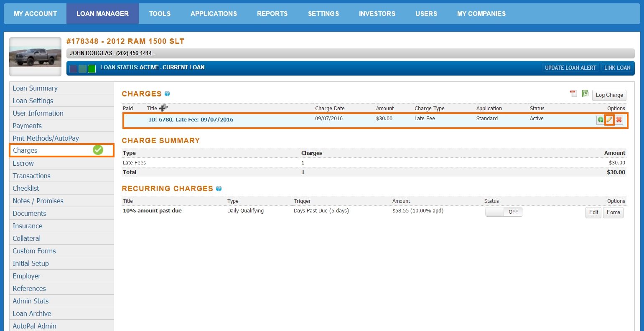This screenshot has width=644, height=331.
Task: Click Edit for the recurring charge
Action: click(593, 212)
